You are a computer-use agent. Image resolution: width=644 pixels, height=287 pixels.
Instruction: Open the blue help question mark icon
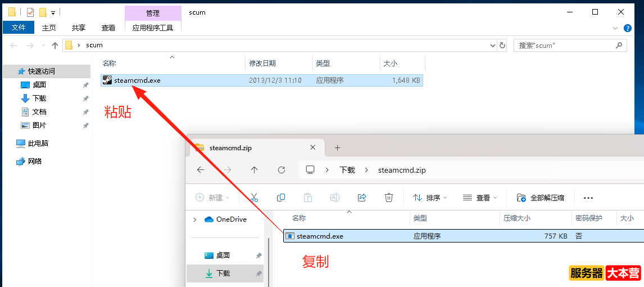(x=628, y=28)
